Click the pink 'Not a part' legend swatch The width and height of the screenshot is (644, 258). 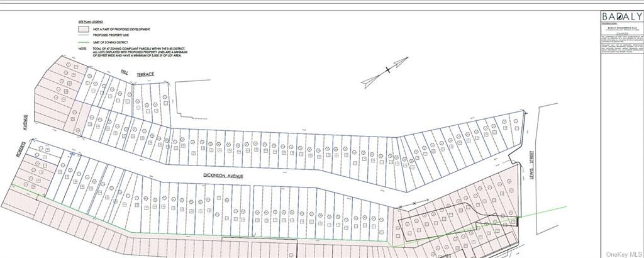pyautogui.click(x=84, y=29)
